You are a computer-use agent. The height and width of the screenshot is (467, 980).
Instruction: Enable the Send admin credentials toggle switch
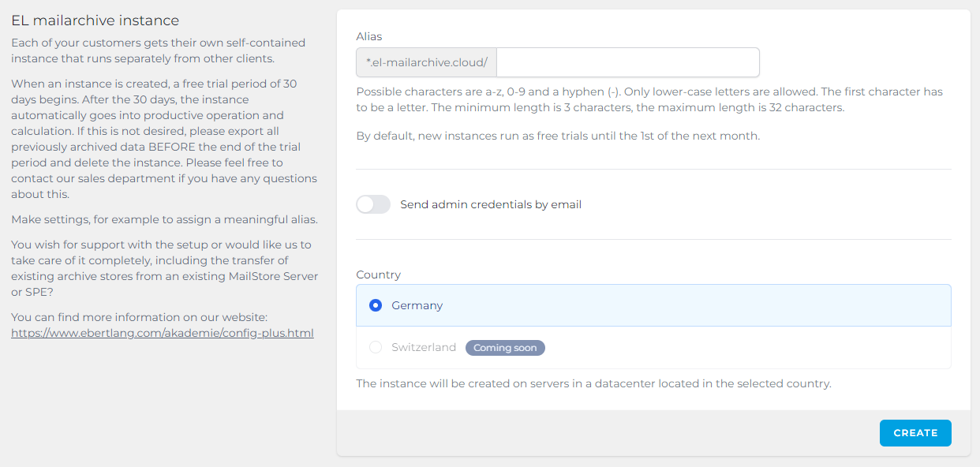coord(373,204)
